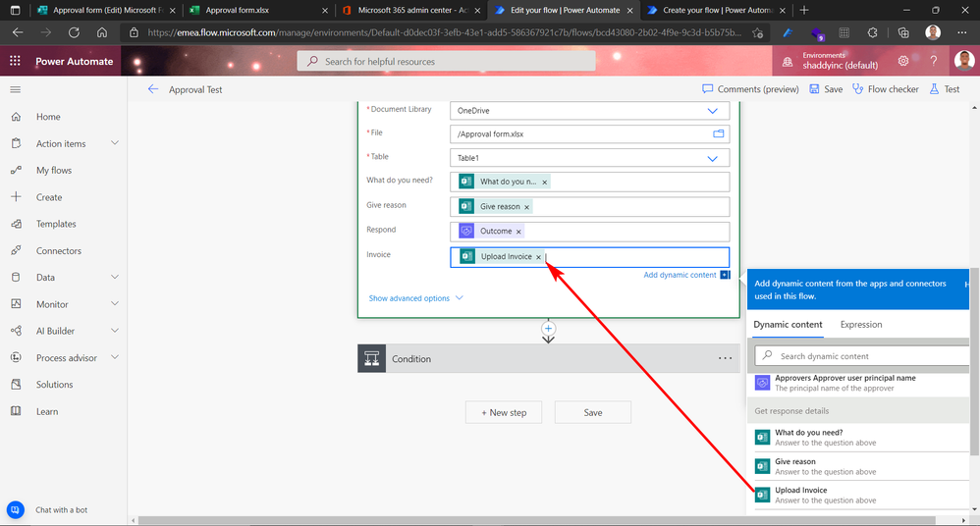Switch to the Expression tab
980x526 pixels.
860,325
